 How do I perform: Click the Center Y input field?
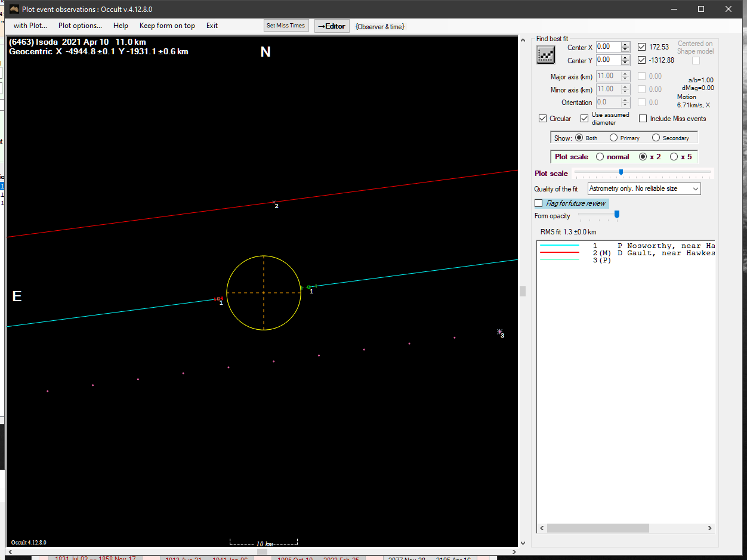click(x=609, y=60)
